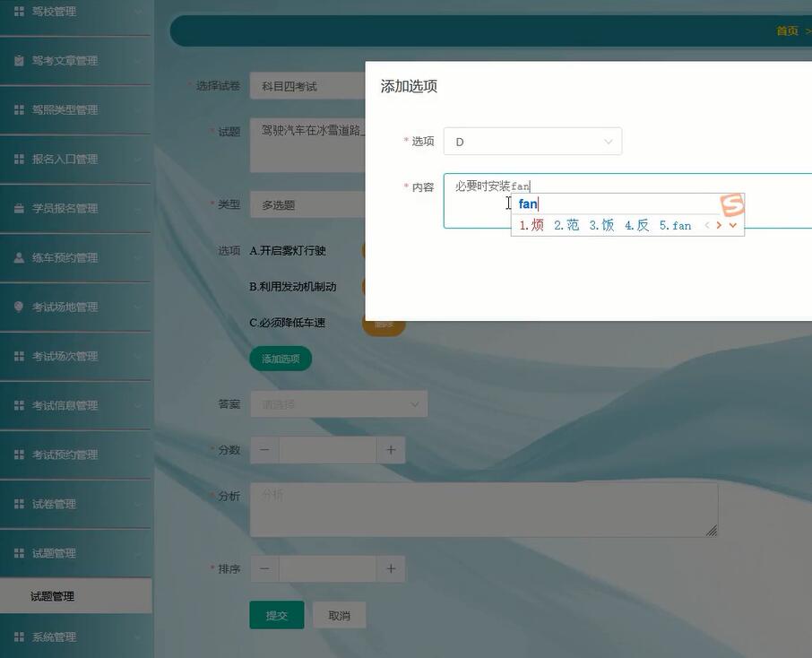Click the clipboard icon beside 驾考文章管理
812x658 pixels.
tap(19, 61)
